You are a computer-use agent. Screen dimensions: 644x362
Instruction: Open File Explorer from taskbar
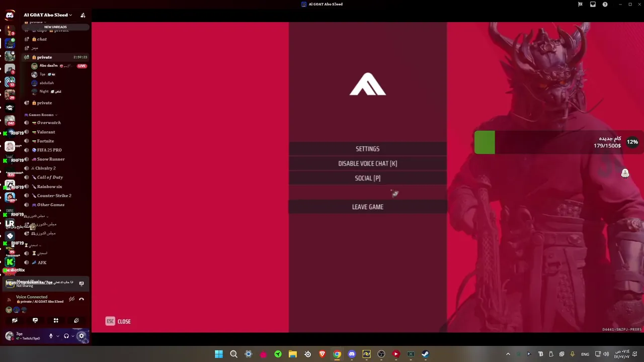[x=293, y=354]
